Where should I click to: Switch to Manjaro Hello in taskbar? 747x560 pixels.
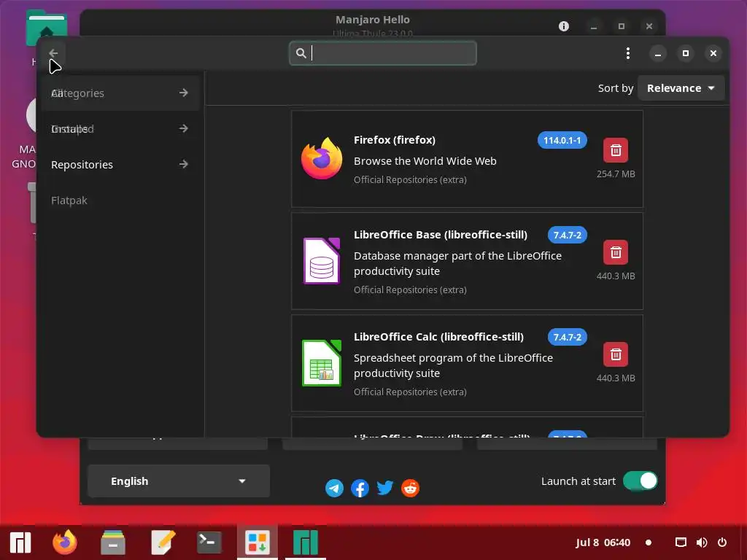[x=306, y=542]
